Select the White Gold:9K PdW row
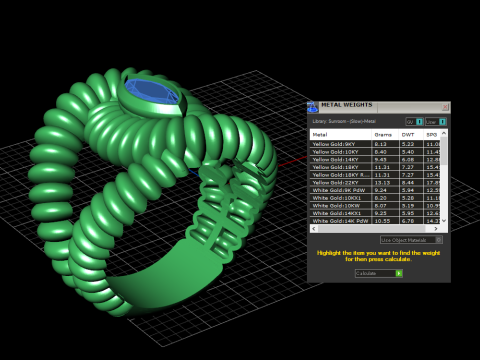Screen dimensions: 480x360 pyautogui.click(x=375, y=190)
